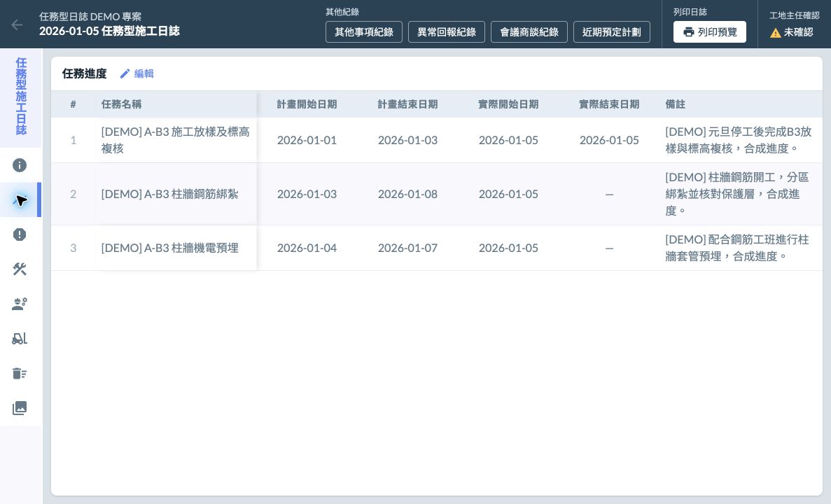
Task: Open the 會議商談紀錄 records
Action: point(529,31)
